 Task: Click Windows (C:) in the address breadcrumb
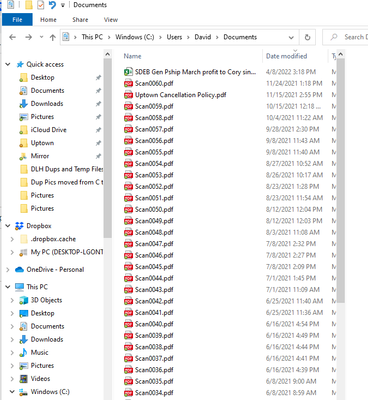[x=135, y=37]
